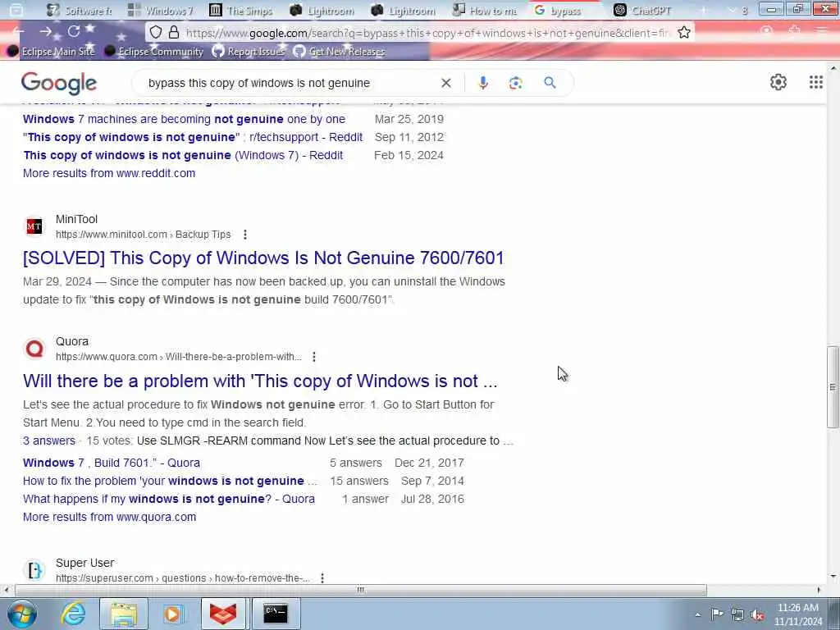Screen dimensions: 840x630
Task: Open Quora result options (three dots)
Action: click(x=314, y=357)
